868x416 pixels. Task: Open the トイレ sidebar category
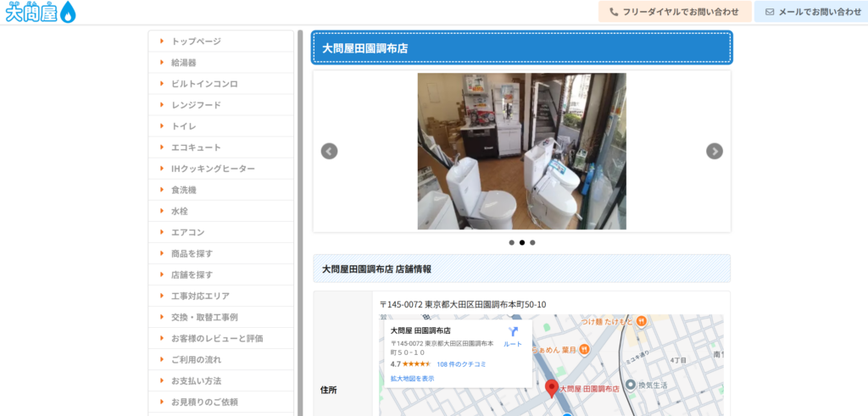pyautogui.click(x=184, y=126)
